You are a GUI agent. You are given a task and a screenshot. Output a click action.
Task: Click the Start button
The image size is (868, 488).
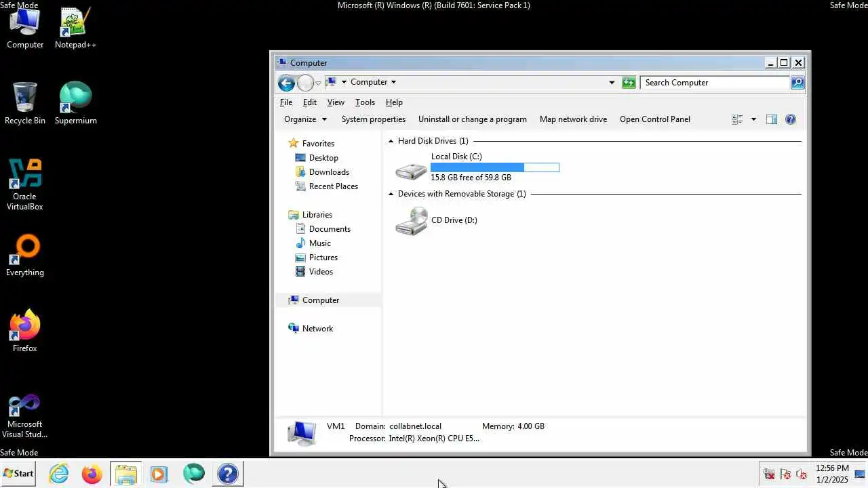(x=18, y=474)
